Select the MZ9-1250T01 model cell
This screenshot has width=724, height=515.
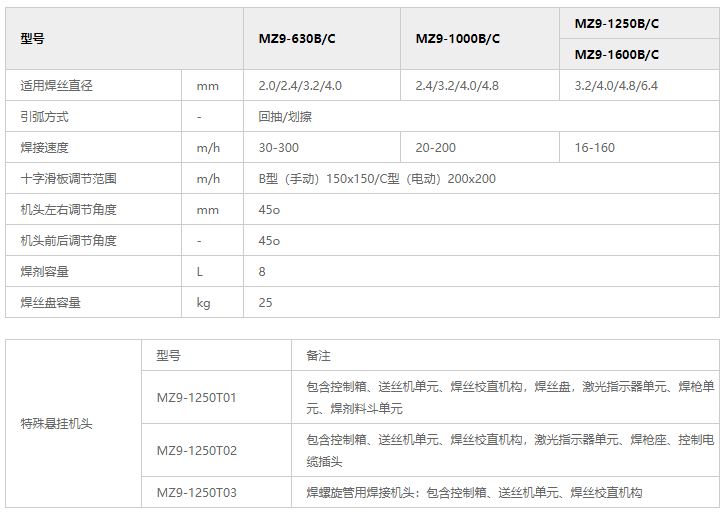coord(197,398)
